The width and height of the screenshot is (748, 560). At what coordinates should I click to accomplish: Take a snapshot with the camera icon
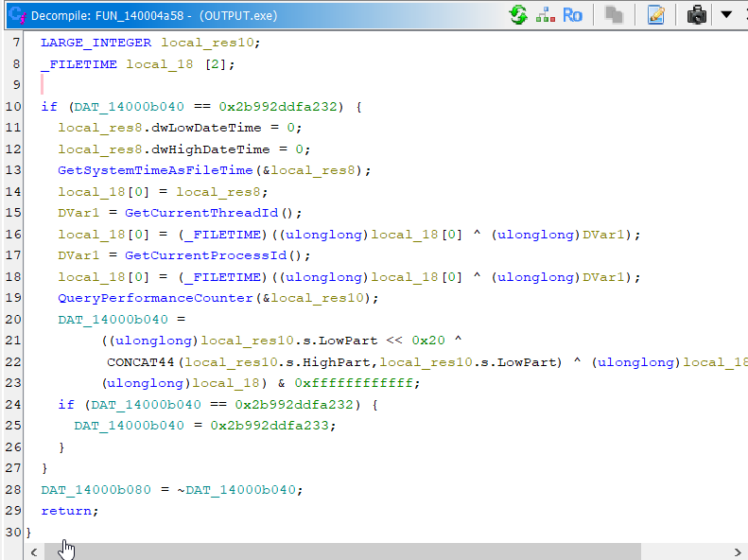click(x=697, y=14)
